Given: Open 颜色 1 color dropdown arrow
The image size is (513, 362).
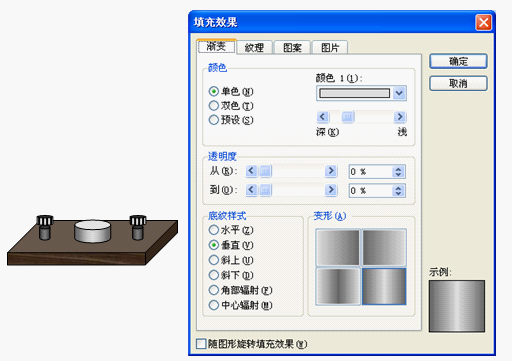Looking at the screenshot, I should [399, 93].
